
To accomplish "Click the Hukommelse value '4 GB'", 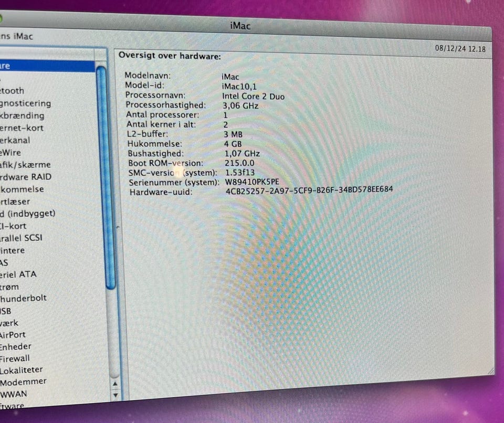I will (233, 144).
